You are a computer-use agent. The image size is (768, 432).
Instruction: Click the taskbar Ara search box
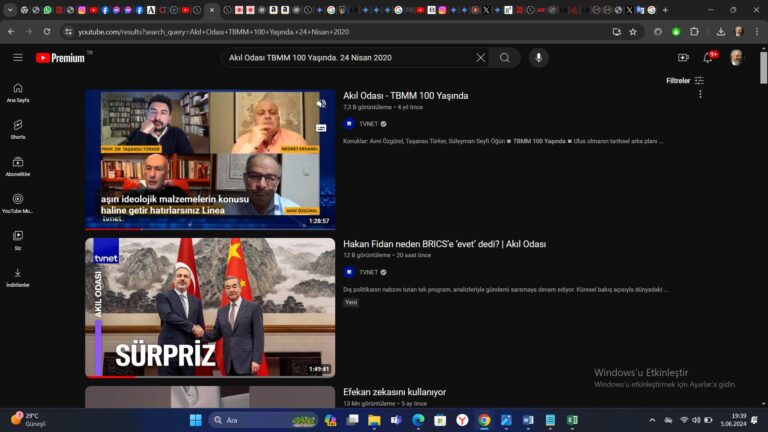[263, 420]
